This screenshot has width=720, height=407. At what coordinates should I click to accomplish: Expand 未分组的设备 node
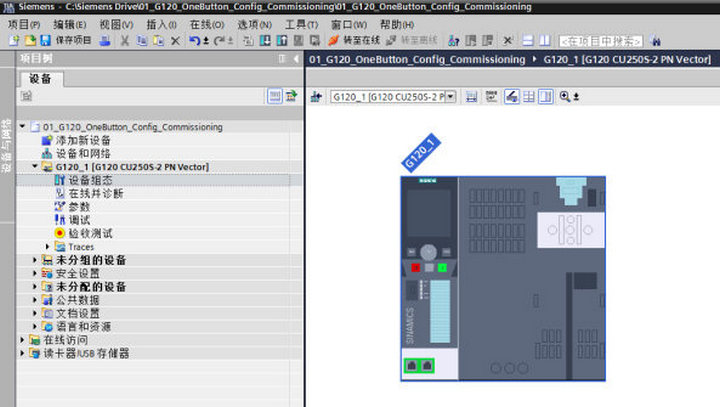[35, 260]
